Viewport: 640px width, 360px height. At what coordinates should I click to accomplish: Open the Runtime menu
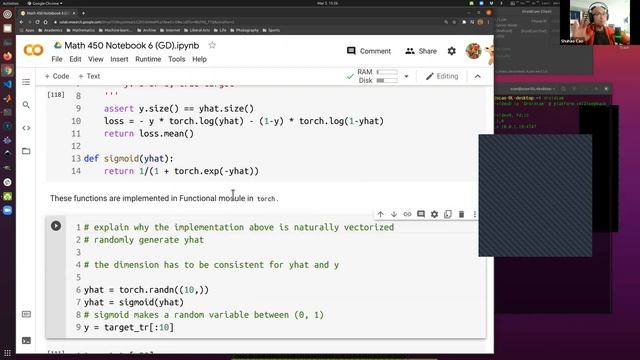(148, 59)
